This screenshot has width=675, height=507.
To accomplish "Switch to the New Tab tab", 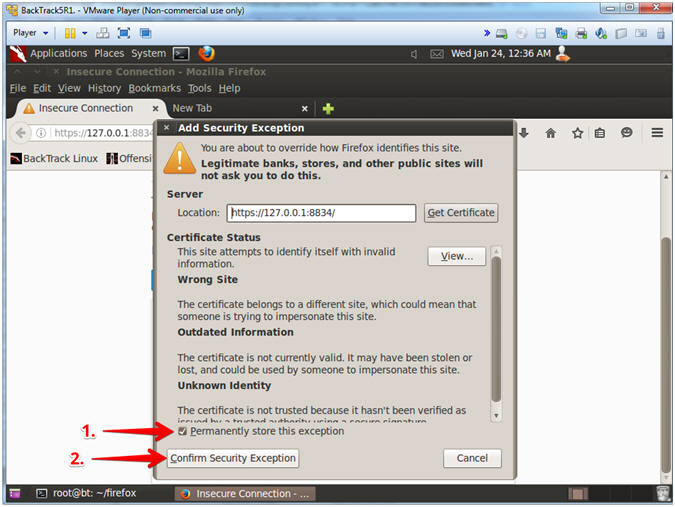I will [x=192, y=108].
